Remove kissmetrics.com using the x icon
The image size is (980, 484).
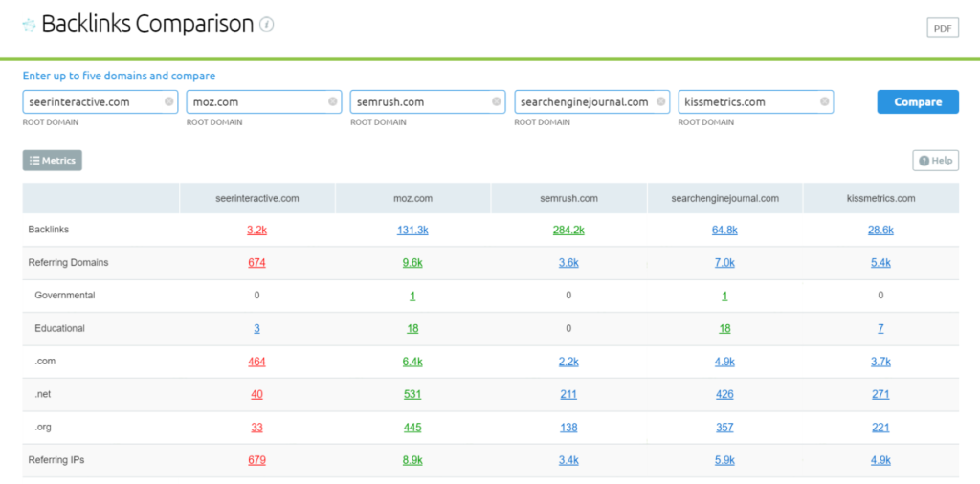(x=824, y=101)
